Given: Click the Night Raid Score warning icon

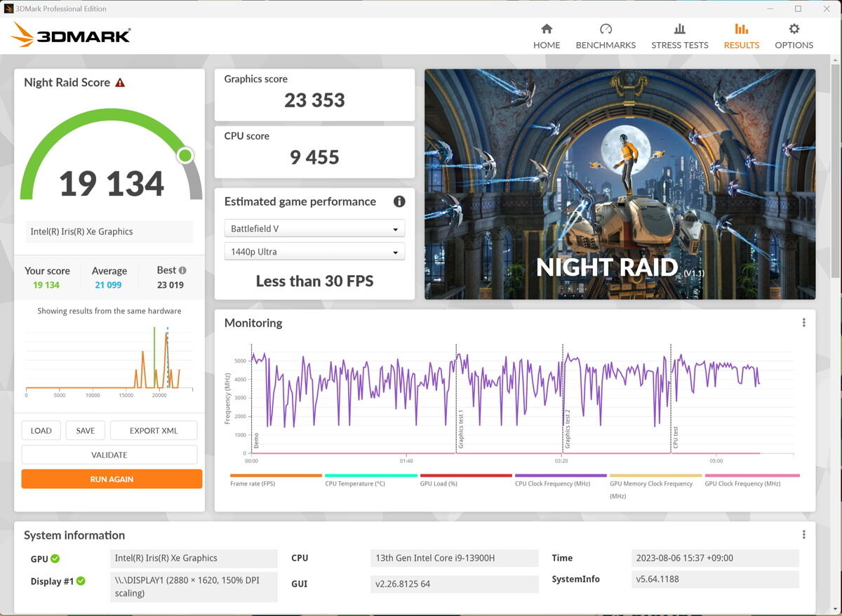Looking at the screenshot, I should pos(120,82).
